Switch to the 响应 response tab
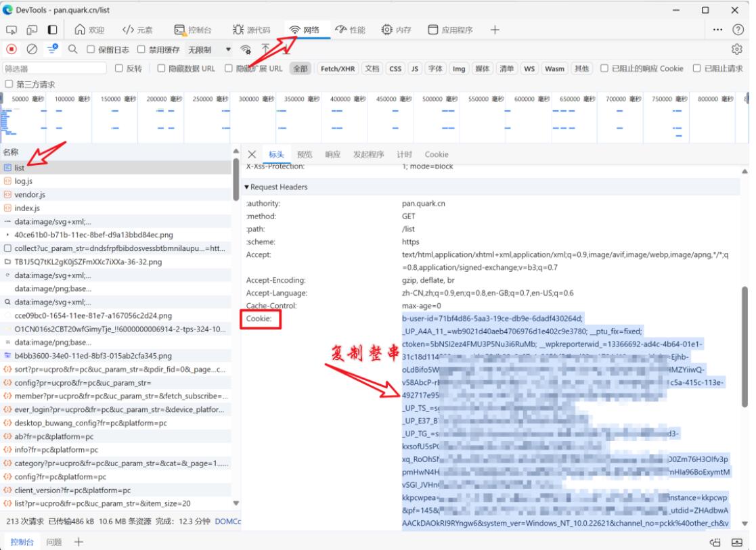Image resolution: width=756 pixels, height=550 pixels. coord(333,154)
